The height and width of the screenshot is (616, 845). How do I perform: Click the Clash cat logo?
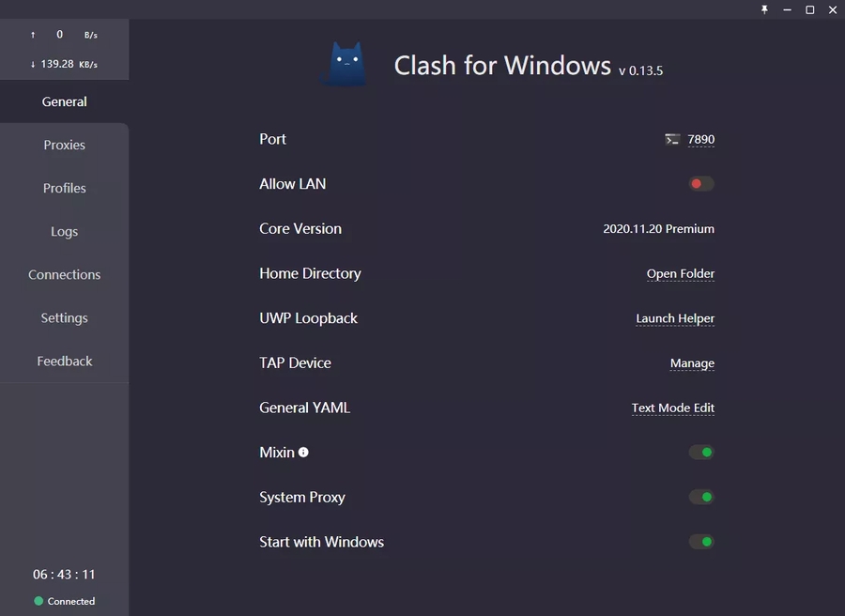345,64
